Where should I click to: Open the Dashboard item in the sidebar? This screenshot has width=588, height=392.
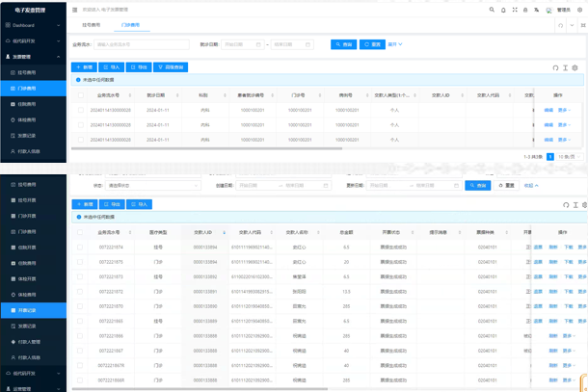[x=24, y=25]
